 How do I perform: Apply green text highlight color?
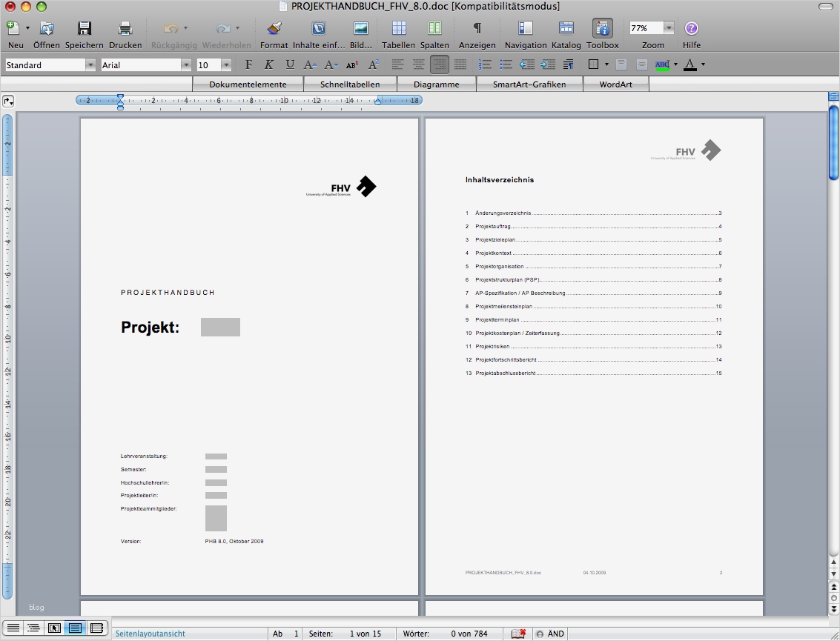(662, 64)
